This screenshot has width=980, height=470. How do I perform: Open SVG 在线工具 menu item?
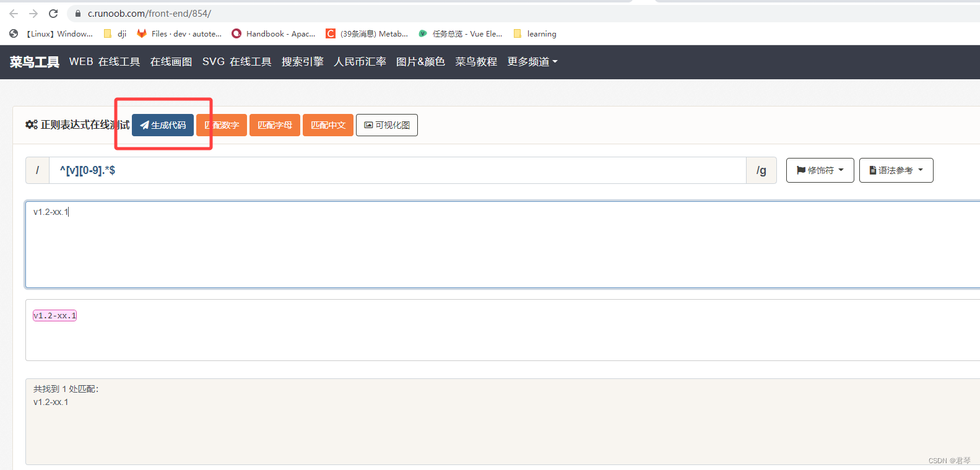tap(237, 62)
